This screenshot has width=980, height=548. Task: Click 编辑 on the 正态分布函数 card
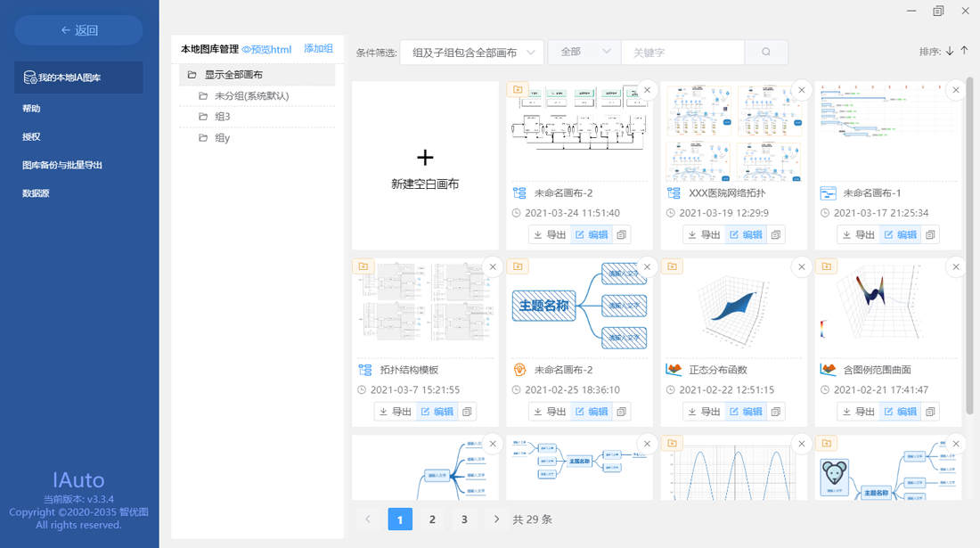746,411
